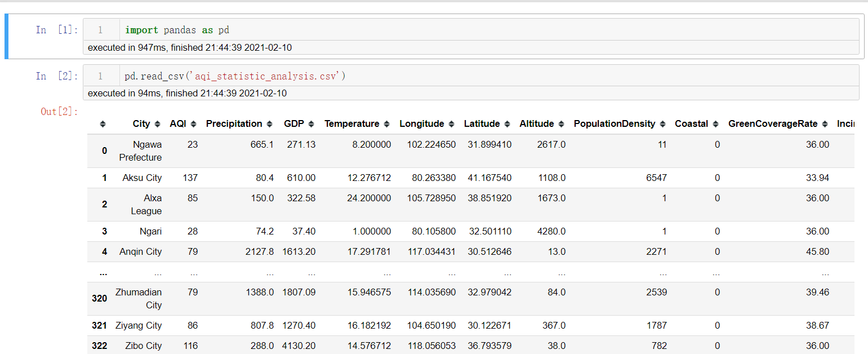Click the sort arrows next to AQI
868x354 pixels.
(194, 124)
